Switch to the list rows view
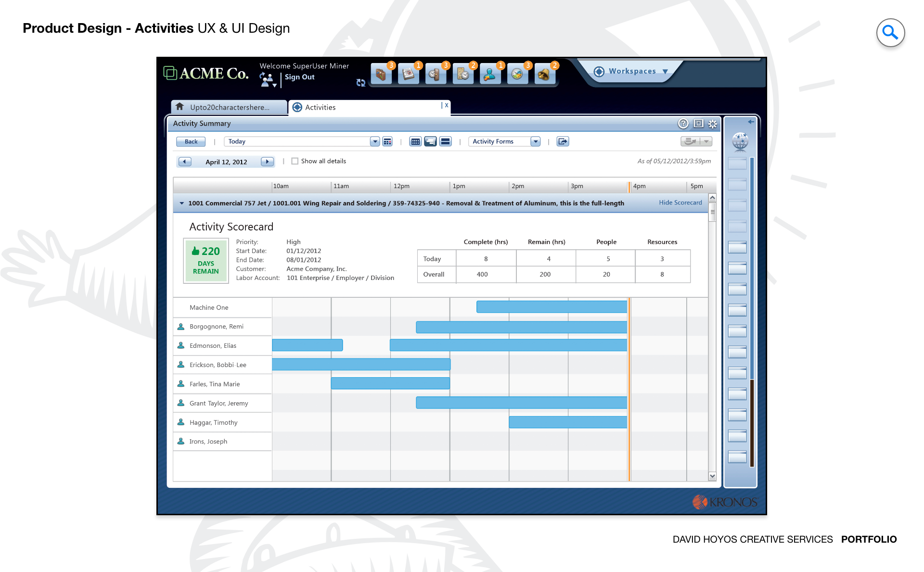This screenshot has height=572, width=924. pos(446,141)
